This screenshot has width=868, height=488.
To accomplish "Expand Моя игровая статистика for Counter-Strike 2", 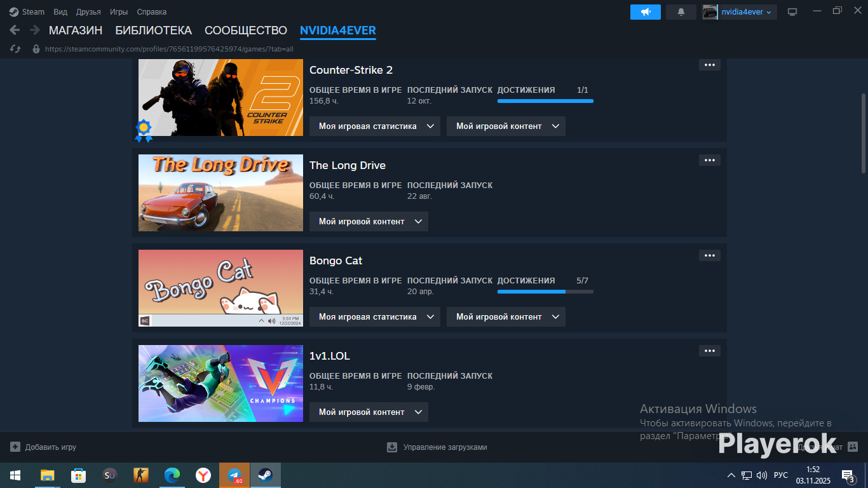I will coord(375,126).
